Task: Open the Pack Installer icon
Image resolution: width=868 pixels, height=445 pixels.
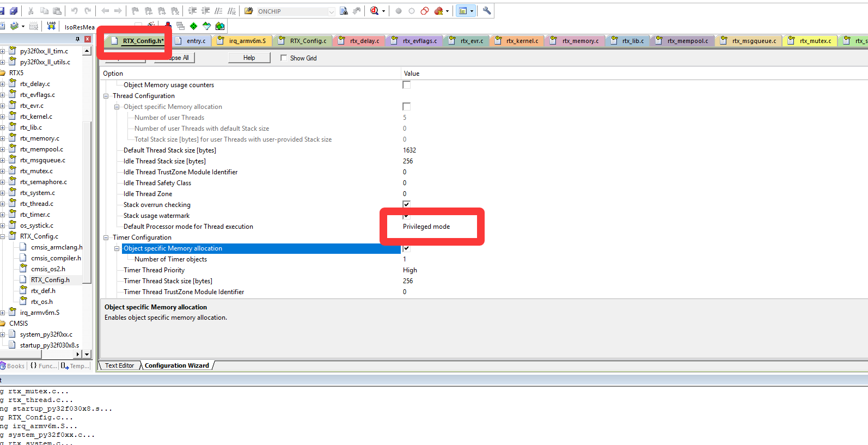Action: point(219,26)
